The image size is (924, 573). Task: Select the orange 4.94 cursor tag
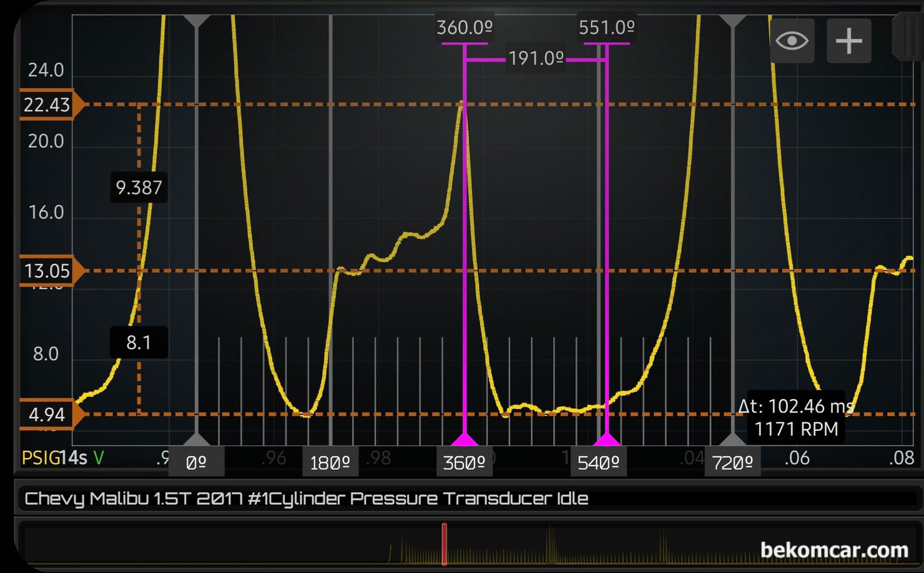tap(47, 414)
